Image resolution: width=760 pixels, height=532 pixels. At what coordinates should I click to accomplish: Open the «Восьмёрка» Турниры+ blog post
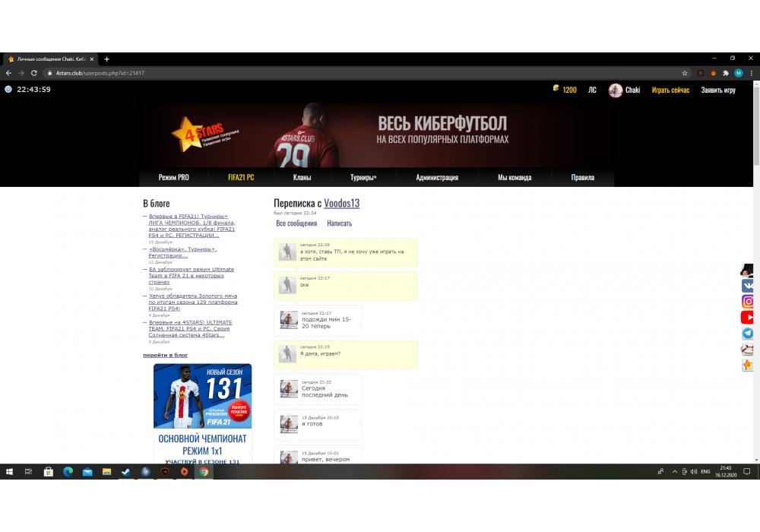182,252
